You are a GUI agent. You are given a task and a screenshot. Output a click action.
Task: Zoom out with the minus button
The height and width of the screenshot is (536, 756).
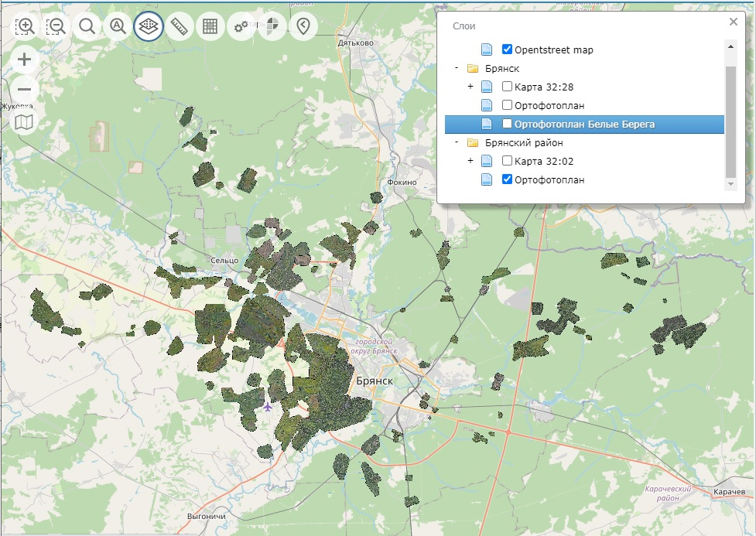point(25,90)
